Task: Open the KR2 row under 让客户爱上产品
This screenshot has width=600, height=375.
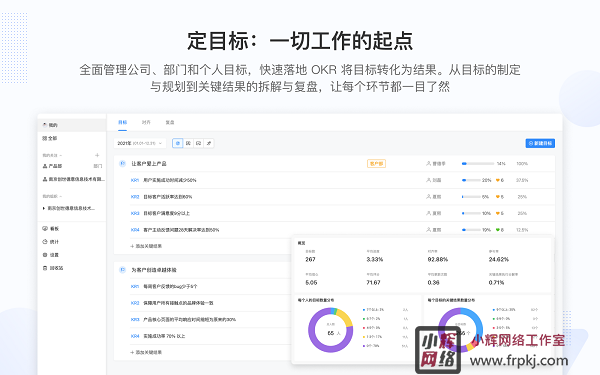Action: pyautogui.click(x=342, y=197)
